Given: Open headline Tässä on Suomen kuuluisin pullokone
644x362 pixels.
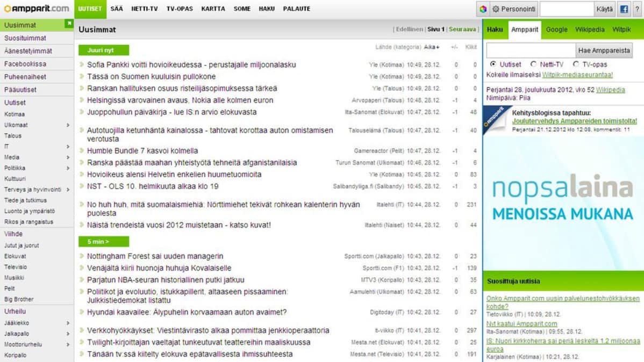Looking at the screenshot, I should [151, 76].
